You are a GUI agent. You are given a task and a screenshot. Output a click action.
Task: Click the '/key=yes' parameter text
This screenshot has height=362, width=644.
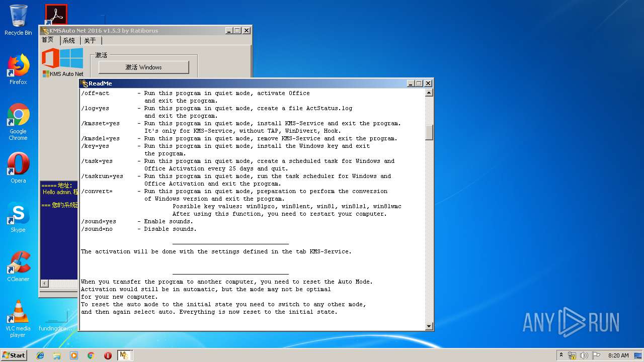(95, 146)
